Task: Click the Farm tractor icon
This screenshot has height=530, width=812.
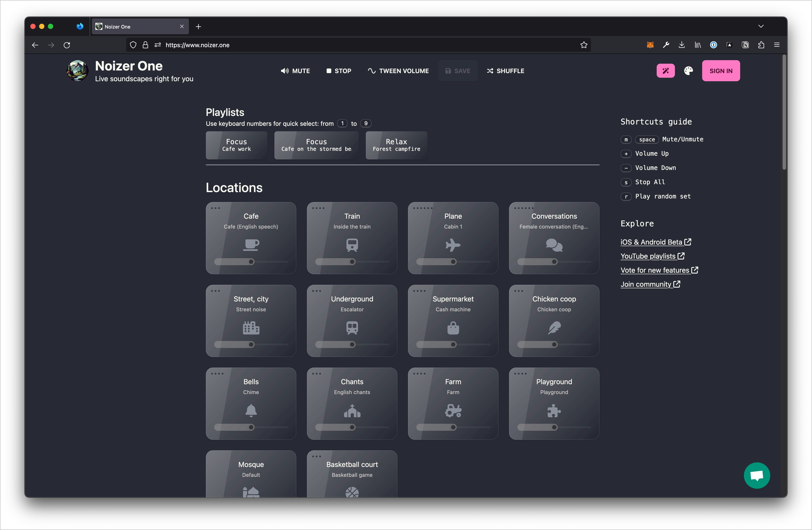Action: pos(453,411)
